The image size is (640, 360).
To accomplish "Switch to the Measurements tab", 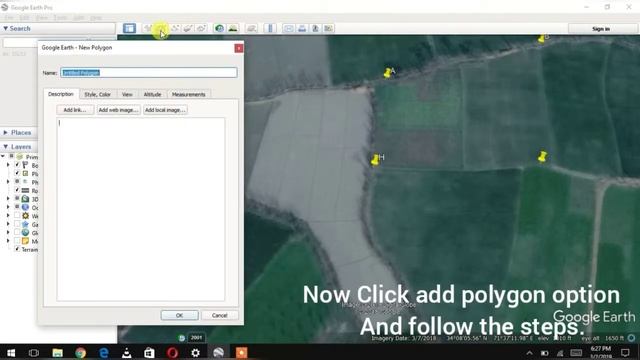I will point(189,94).
